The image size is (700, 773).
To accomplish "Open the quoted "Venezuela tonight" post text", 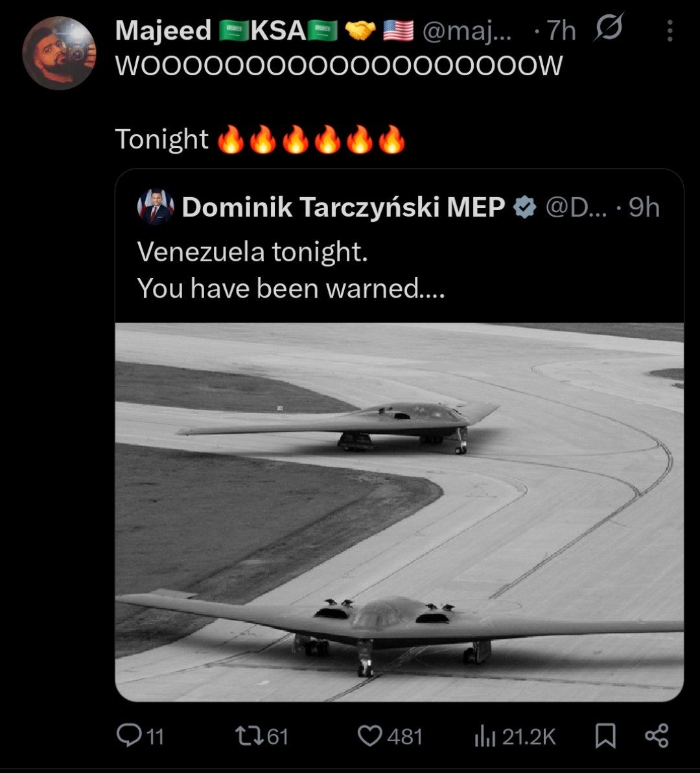I will click(290, 270).
